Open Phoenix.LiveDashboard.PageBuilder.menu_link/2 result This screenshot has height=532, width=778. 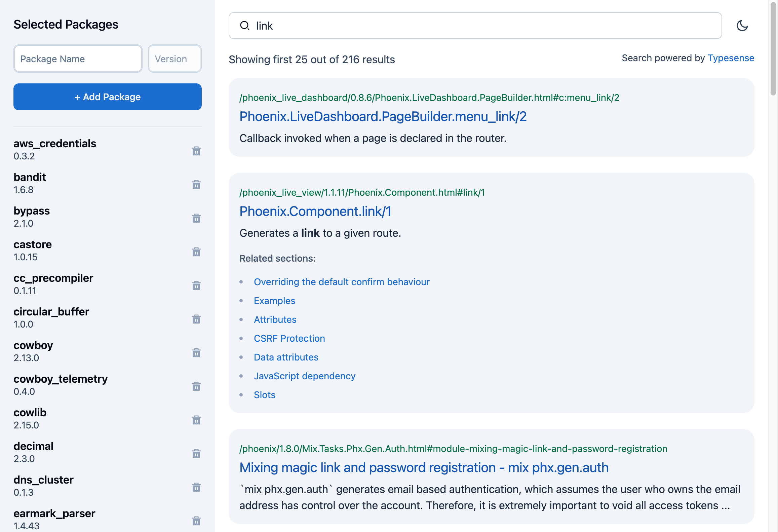(x=383, y=117)
